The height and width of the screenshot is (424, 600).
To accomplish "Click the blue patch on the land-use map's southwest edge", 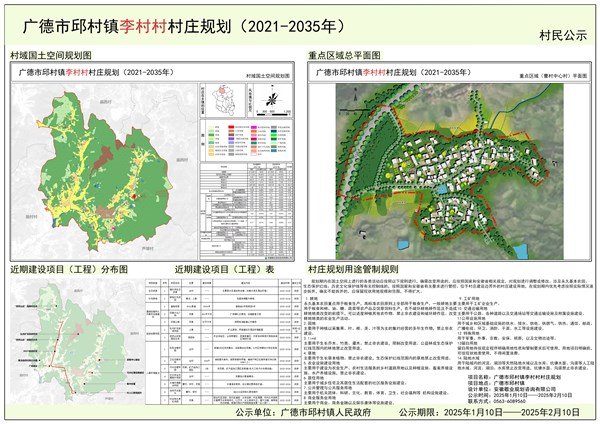I will [55, 222].
